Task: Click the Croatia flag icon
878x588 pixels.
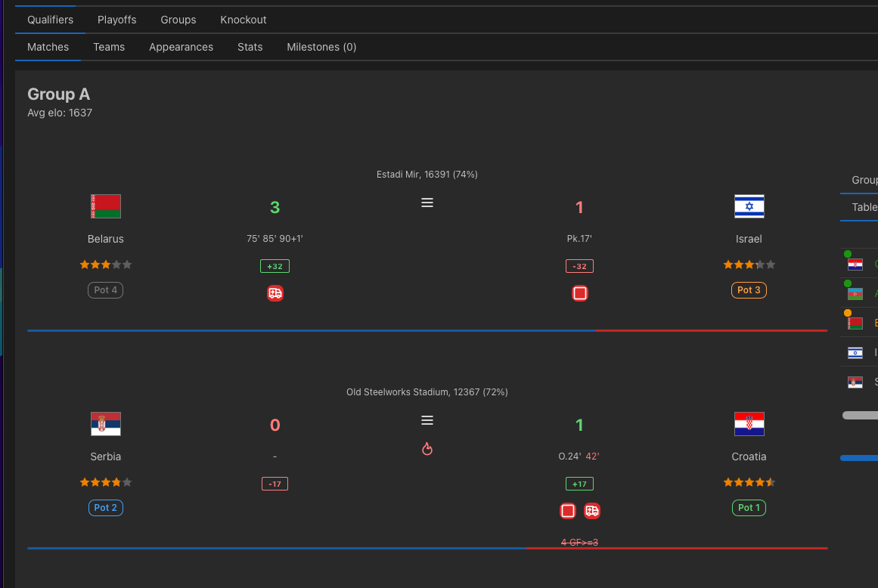Action: pyautogui.click(x=749, y=424)
